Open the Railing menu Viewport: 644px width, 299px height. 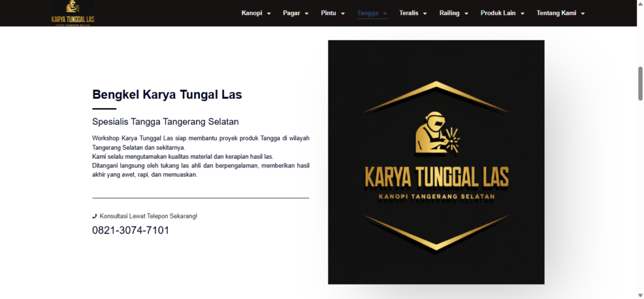click(x=449, y=13)
